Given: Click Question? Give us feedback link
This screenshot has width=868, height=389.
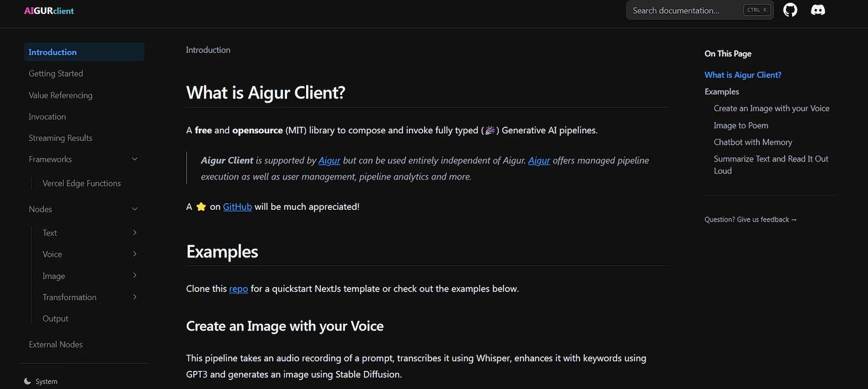Looking at the screenshot, I should coord(750,219).
